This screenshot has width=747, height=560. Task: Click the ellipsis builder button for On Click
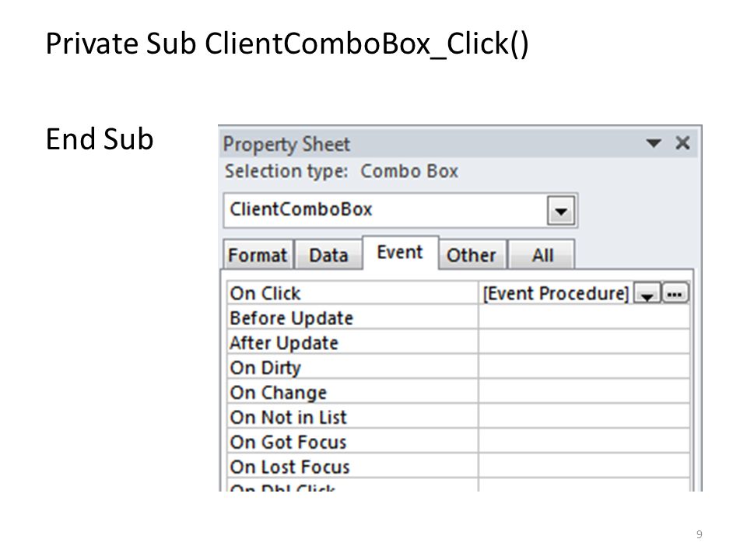point(675,293)
